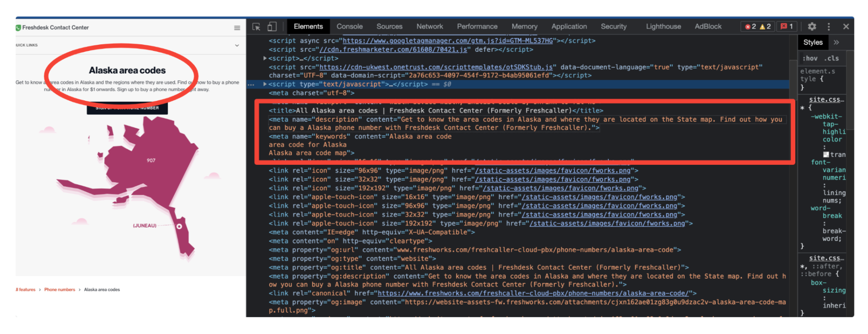Select the meta og:title element line

[479, 267]
